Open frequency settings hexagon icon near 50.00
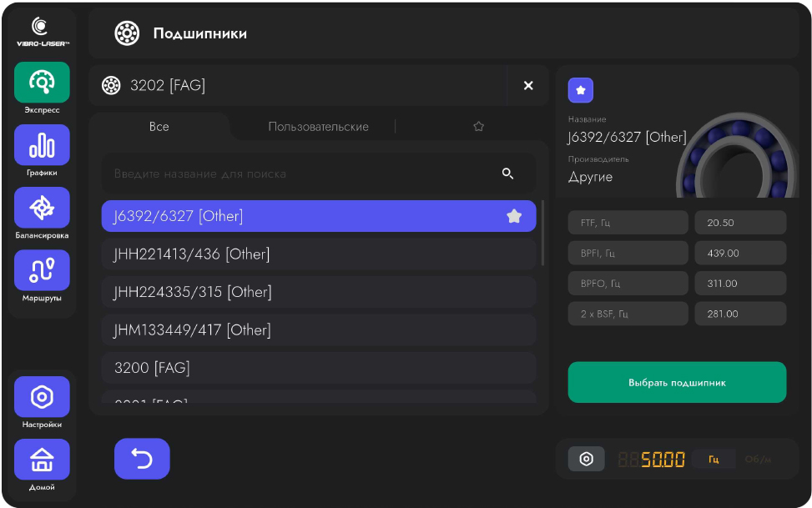The height and width of the screenshot is (508, 812). pos(586,459)
